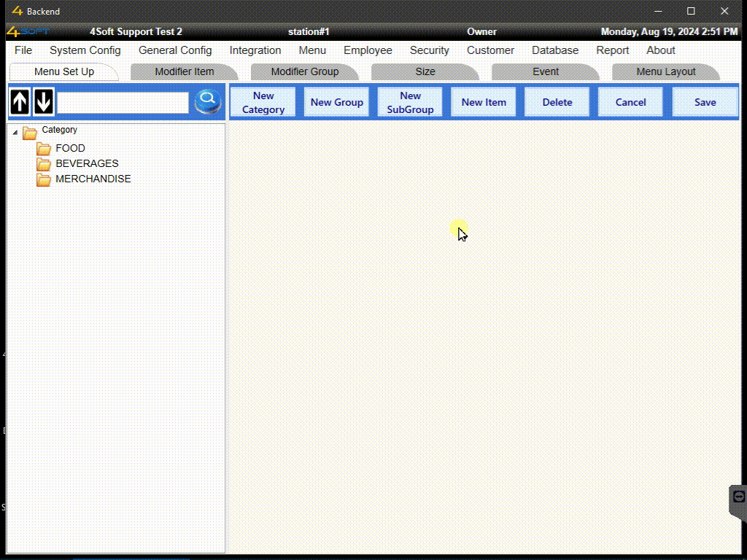
Task: Maximize the Backend window
Action: pos(691,11)
